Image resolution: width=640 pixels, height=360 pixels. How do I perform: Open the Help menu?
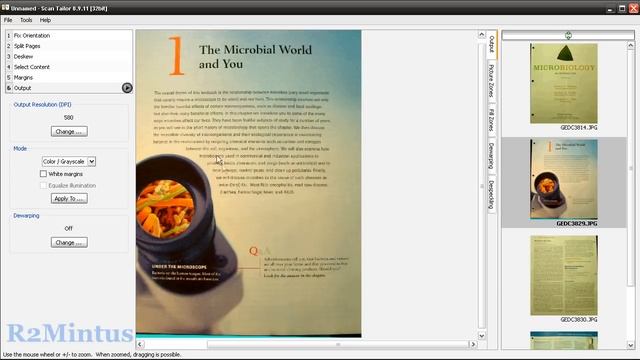point(45,20)
